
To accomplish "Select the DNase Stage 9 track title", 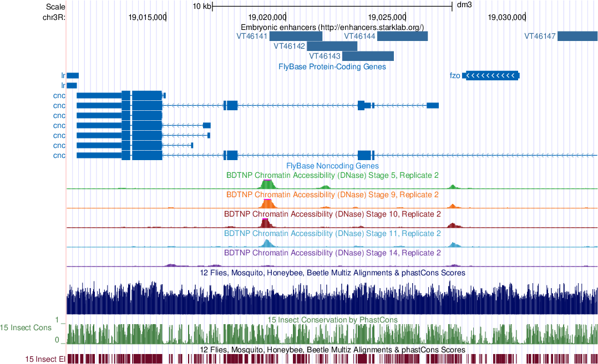I will [332, 195].
